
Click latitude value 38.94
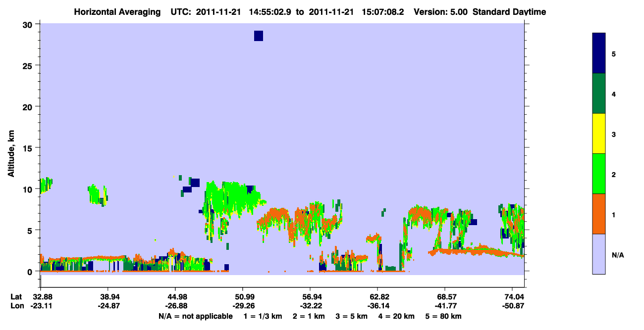click(x=108, y=297)
